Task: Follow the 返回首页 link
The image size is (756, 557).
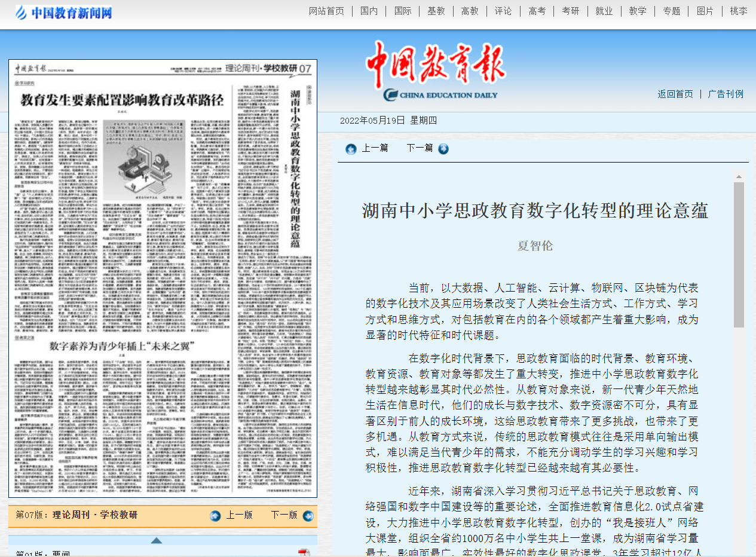Action: point(675,94)
